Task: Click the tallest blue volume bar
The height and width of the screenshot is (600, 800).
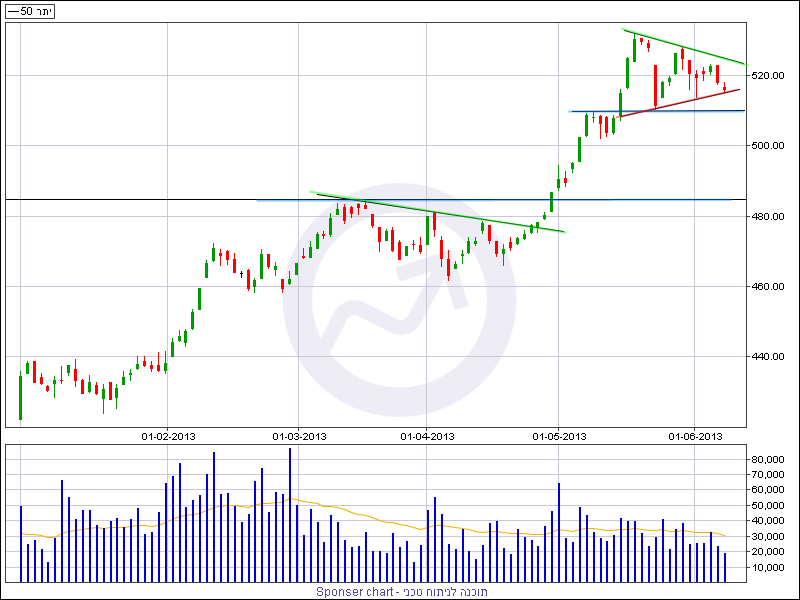Action: (290, 515)
